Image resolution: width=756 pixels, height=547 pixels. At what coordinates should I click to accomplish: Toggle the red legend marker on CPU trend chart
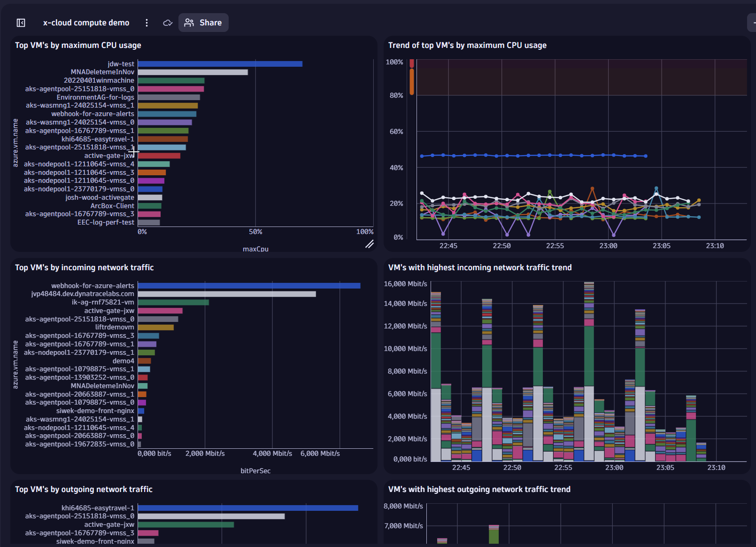pyautogui.click(x=412, y=63)
